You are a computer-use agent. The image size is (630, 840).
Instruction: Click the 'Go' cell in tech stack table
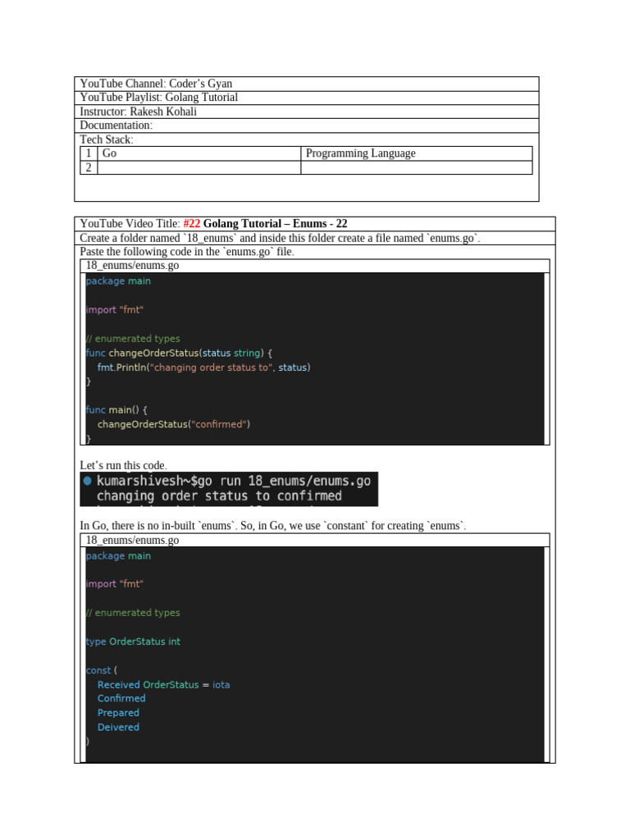[x=199, y=153]
